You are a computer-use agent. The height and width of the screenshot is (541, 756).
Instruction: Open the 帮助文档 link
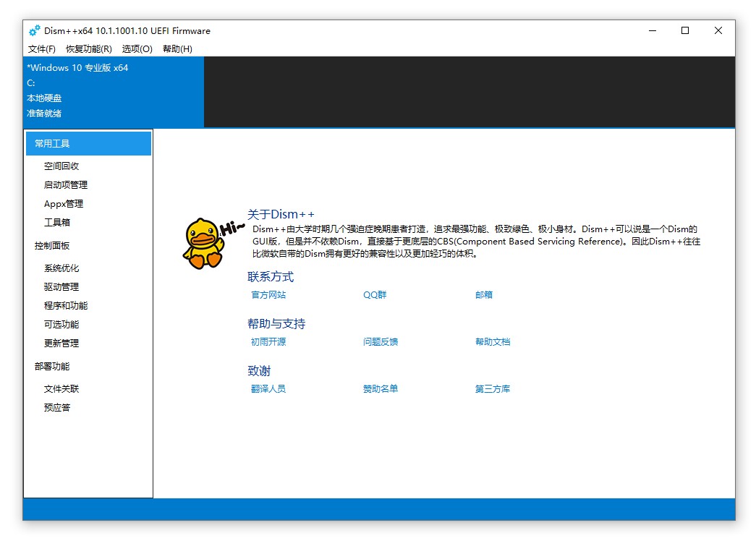pyautogui.click(x=492, y=342)
